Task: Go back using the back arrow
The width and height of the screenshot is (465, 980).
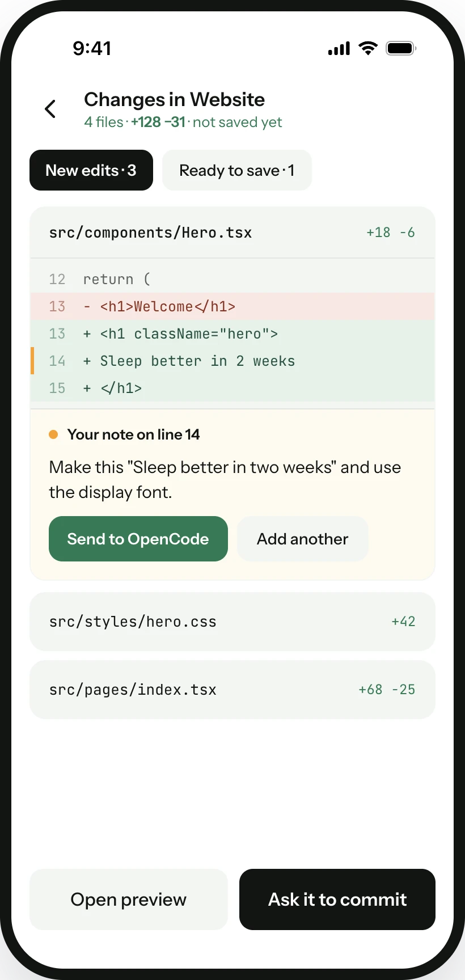Action: (50, 109)
